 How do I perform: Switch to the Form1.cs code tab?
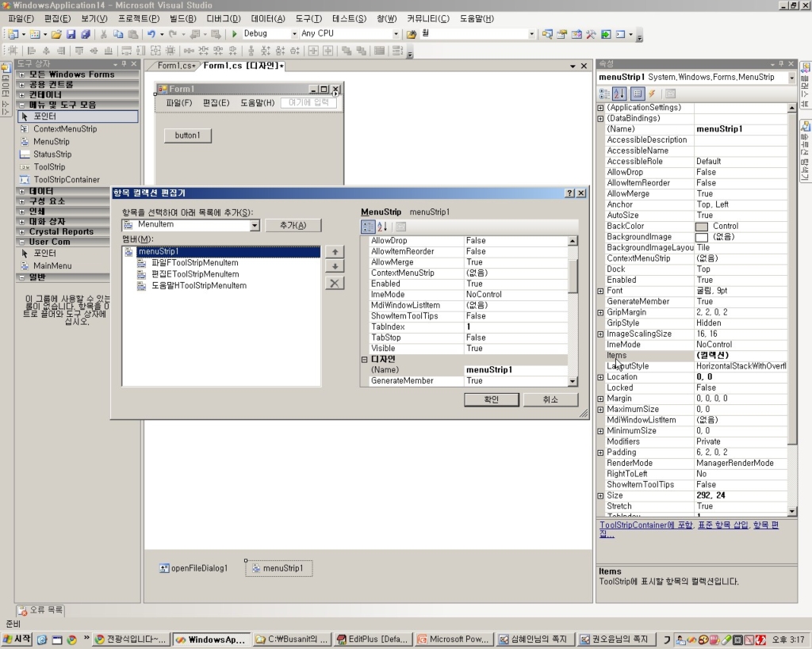click(175, 66)
